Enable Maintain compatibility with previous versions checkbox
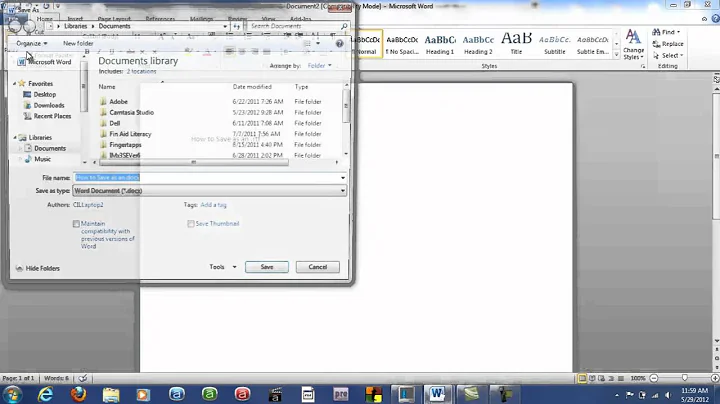 point(76,224)
